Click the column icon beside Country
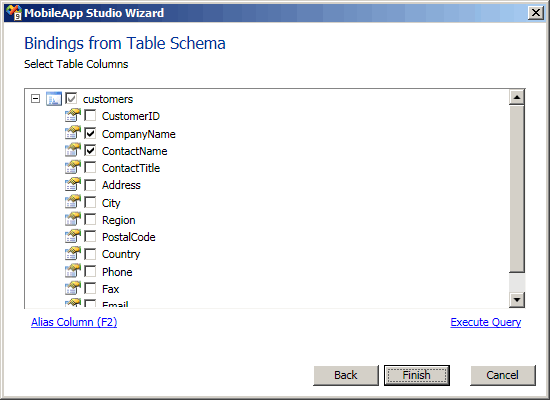 pos(73,254)
